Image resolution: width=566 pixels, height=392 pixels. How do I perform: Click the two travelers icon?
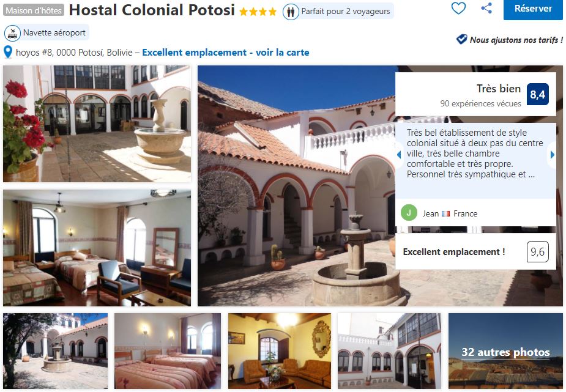coord(291,12)
